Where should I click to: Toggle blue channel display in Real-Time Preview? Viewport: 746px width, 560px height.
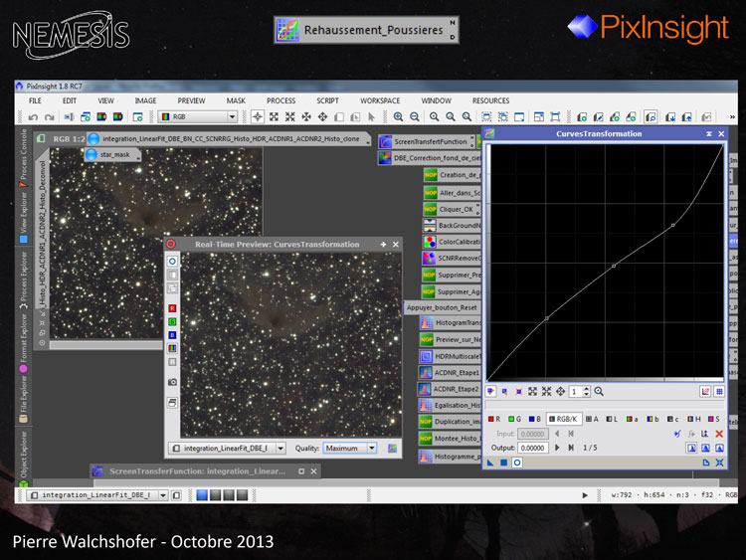coord(172,335)
